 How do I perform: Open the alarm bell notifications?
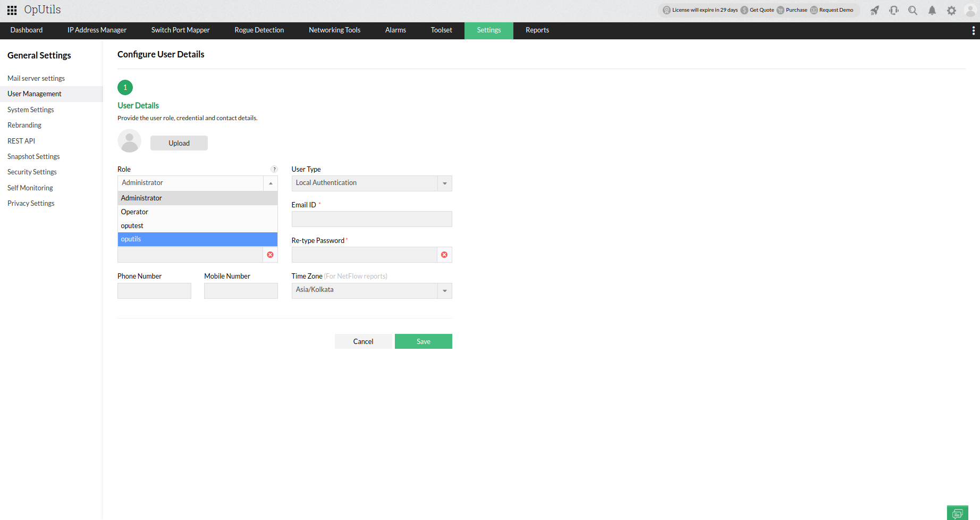point(932,10)
